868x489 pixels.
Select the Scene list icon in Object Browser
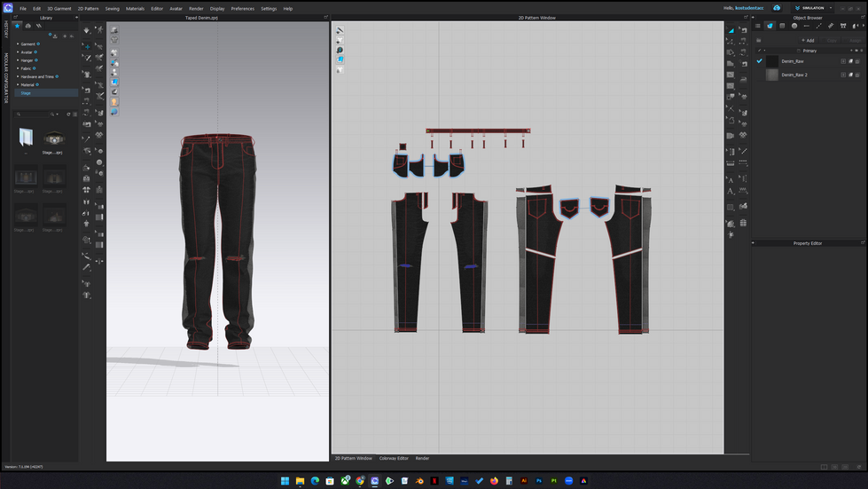tap(758, 26)
